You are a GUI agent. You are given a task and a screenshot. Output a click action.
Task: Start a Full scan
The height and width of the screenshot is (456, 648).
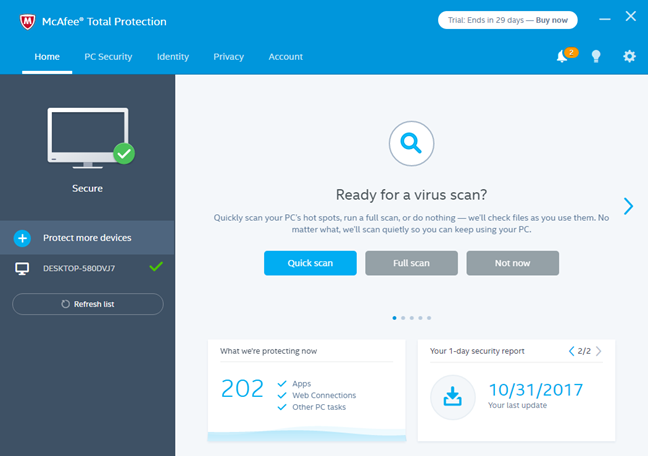(412, 263)
